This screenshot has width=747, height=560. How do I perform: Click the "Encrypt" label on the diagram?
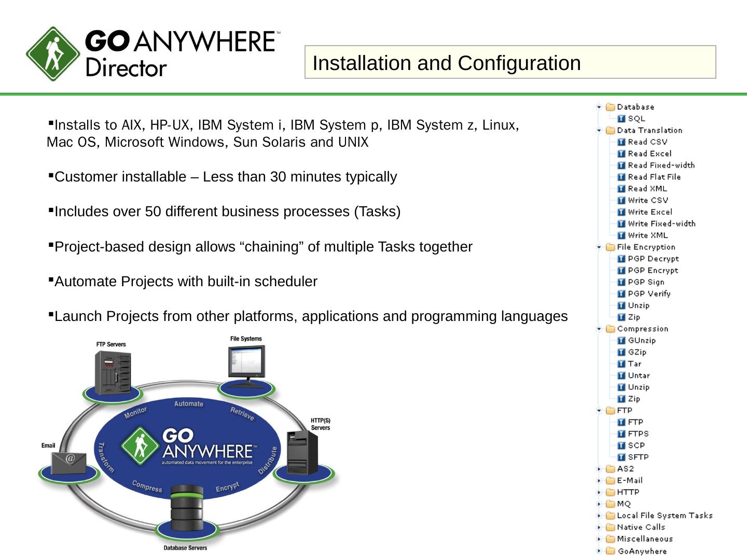pos(228,487)
